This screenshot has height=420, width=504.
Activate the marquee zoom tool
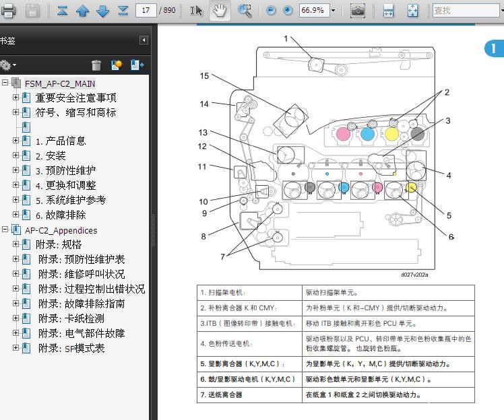pyautogui.click(x=245, y=11)
